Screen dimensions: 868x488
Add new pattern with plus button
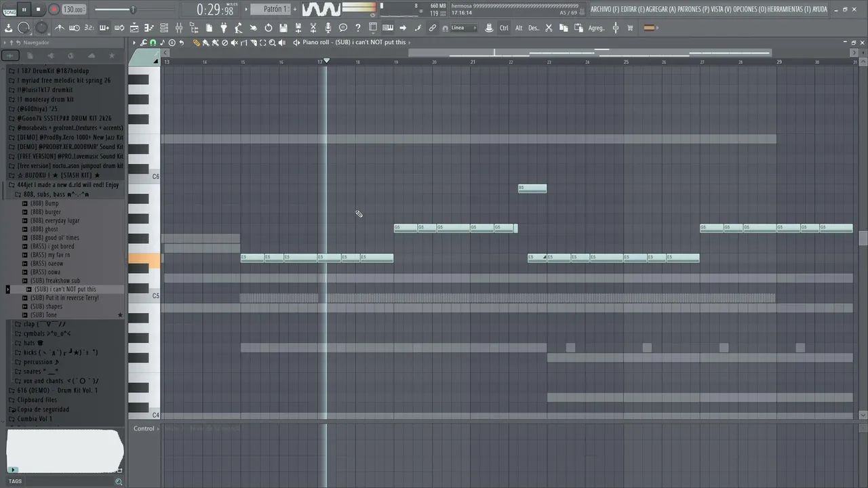(295, 9)
